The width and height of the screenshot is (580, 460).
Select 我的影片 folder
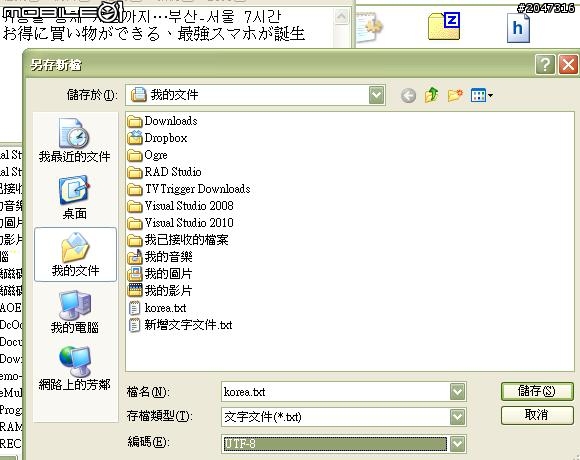[x=160, y=291]
